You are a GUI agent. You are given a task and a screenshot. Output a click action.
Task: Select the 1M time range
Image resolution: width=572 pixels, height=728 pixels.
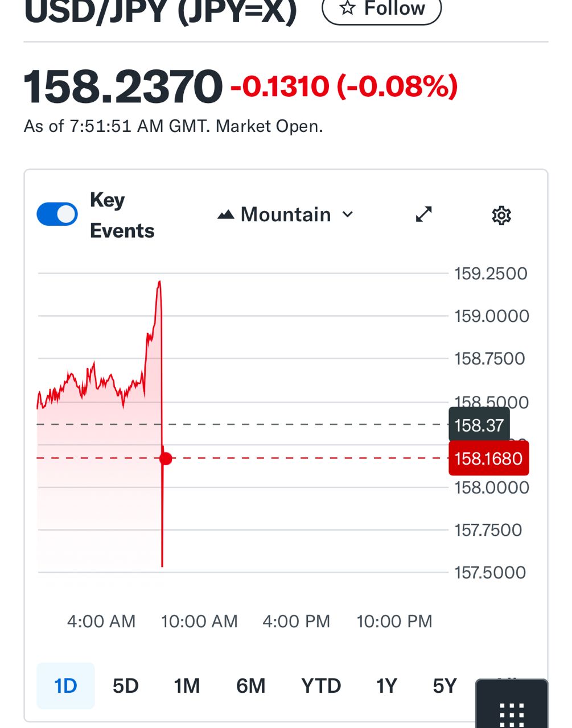(187, 686)
